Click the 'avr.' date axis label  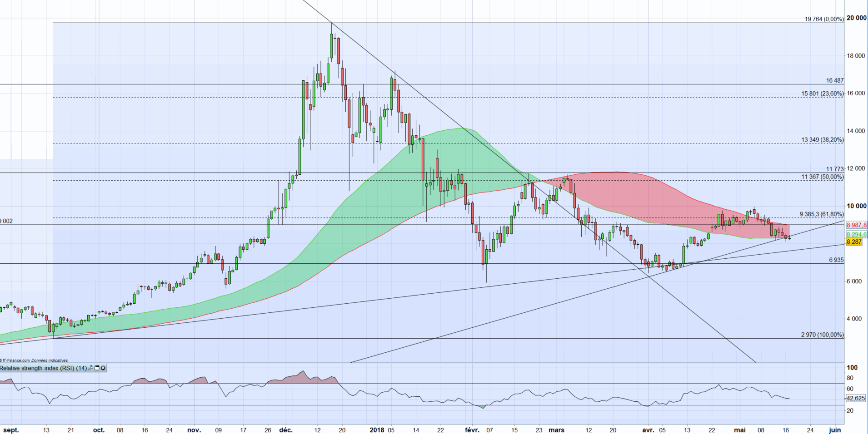click(648, 430)
